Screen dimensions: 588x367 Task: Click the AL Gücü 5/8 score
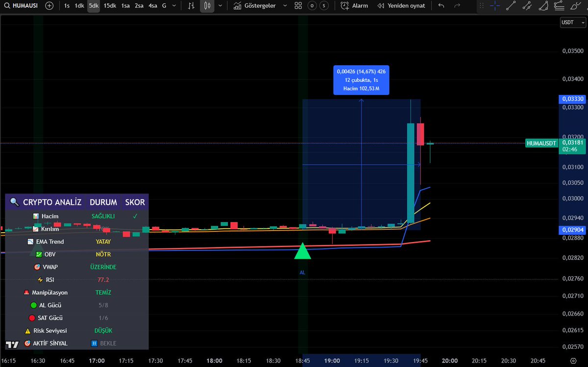[103, 305]
